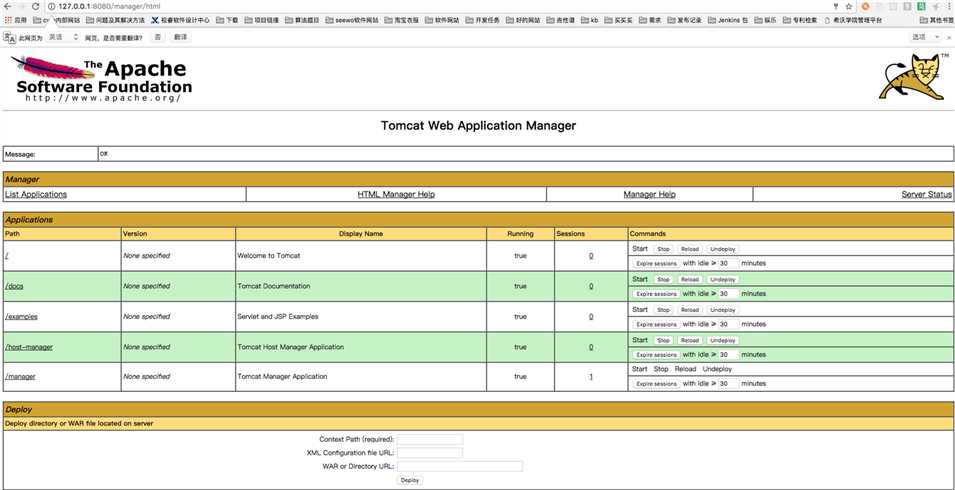The image size is (955, 490).
Task: Click the translate icon in translation bar
Action: [x=9, y=37]
